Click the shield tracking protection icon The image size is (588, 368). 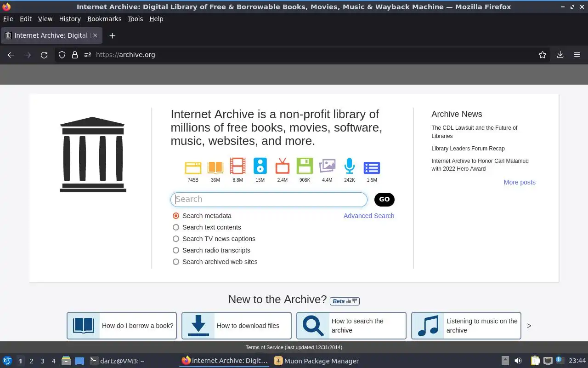pyautogui.click(x=62, y=55)
